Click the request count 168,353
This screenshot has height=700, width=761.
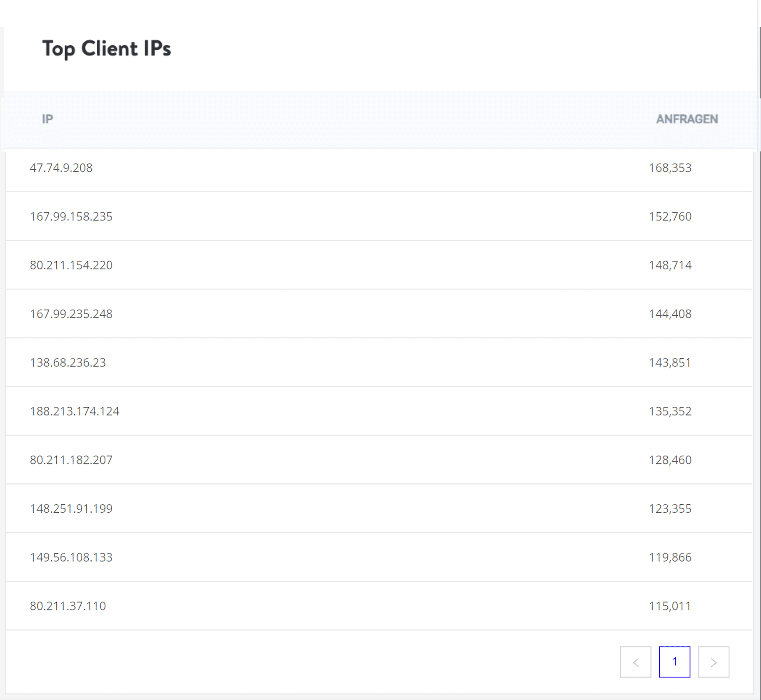coord(670,167)
